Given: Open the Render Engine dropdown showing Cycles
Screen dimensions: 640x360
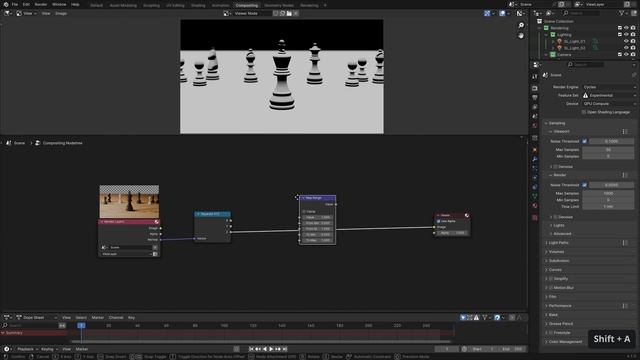Looking at the screenshot, I should point(609,87).
